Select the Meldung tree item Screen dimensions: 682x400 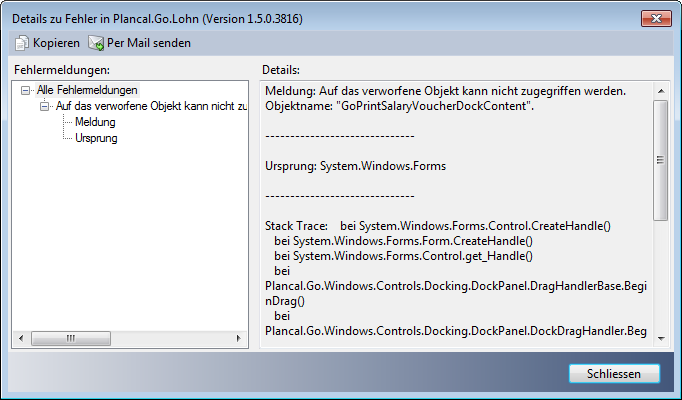pos(96,122)
